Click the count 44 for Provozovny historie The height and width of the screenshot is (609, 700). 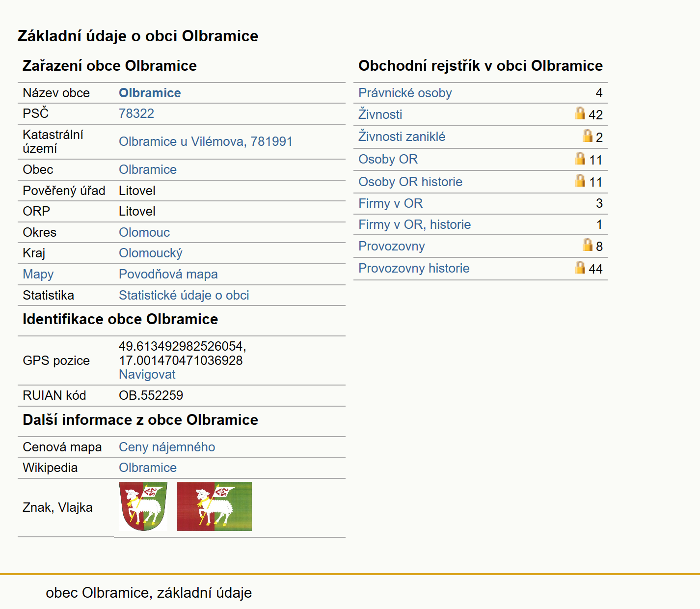coord(595,269)
